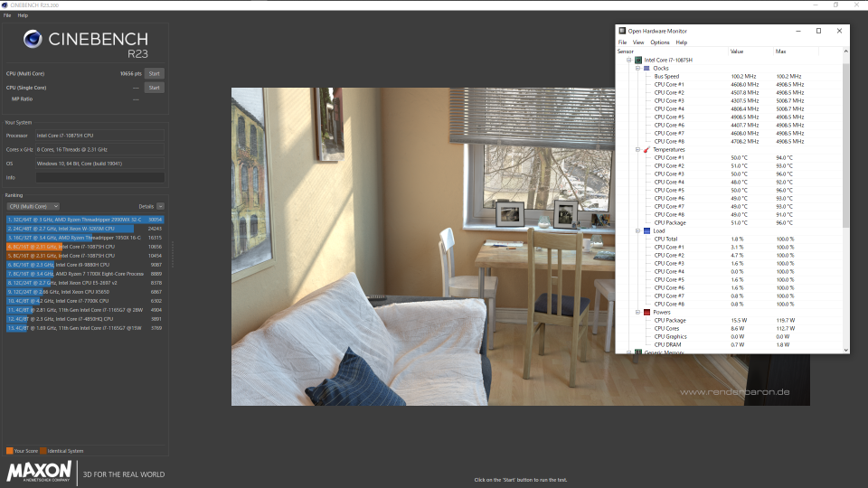Collapse the Load tree section

pyautogui.click(x=637, y=230)
